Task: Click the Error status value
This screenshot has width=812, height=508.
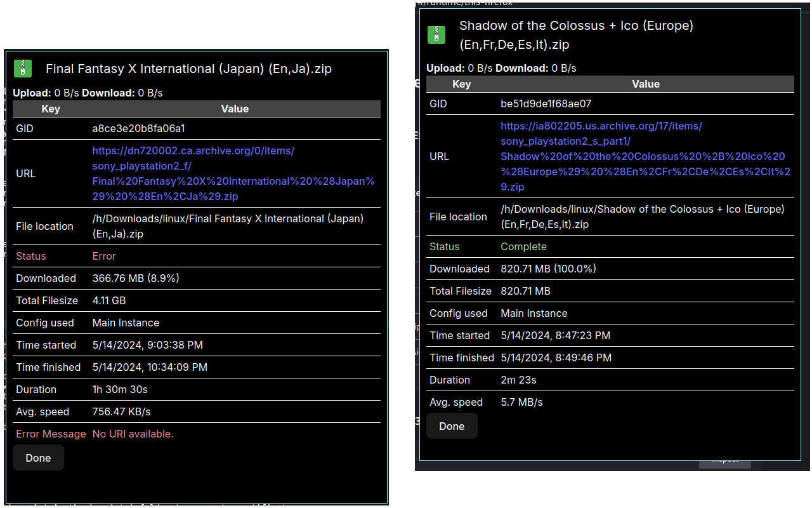Action: [104, 256]
